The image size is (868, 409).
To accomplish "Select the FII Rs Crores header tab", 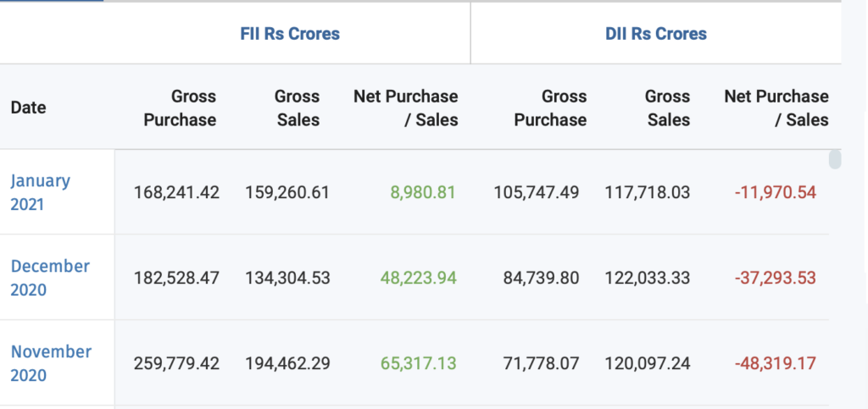I will (x=289, y=34).
